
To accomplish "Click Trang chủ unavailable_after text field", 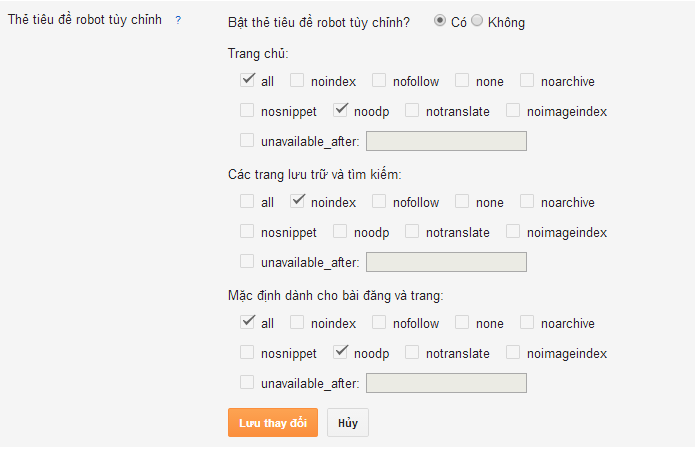I will tap(446, 141).
